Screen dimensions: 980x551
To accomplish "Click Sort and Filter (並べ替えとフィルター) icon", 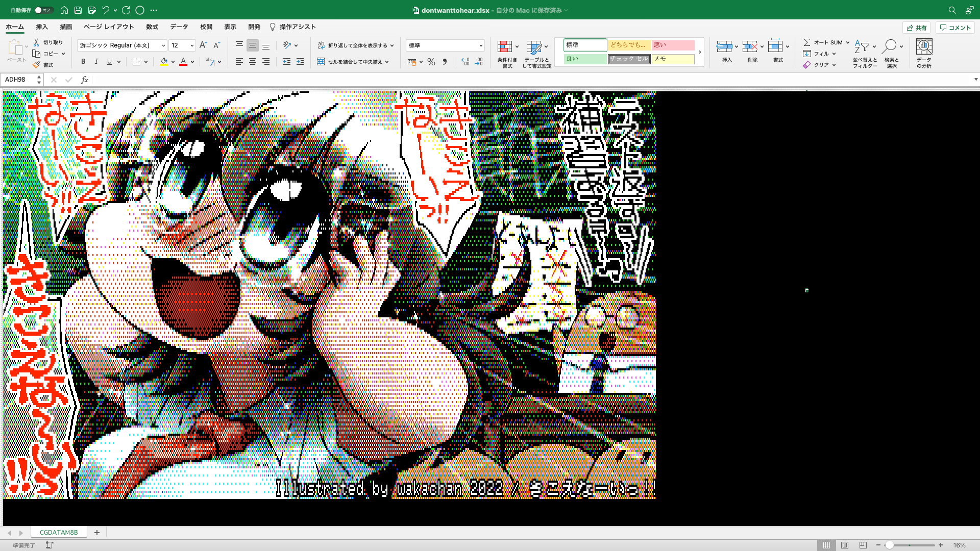I will tap(865, 54).
